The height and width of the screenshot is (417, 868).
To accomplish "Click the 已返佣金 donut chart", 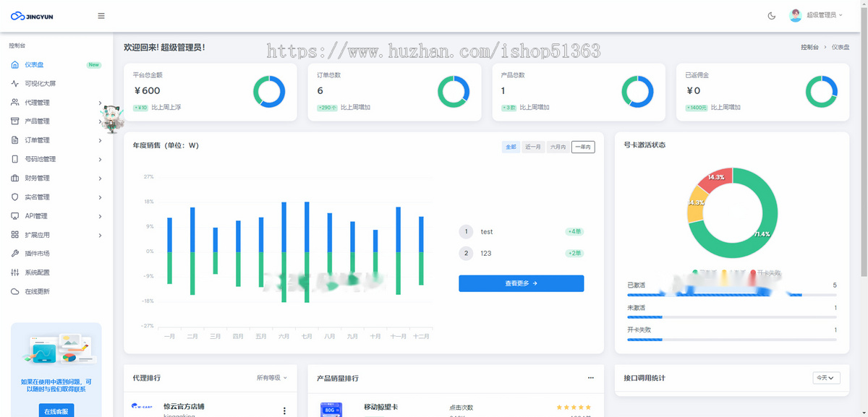I will coord(822,92).
